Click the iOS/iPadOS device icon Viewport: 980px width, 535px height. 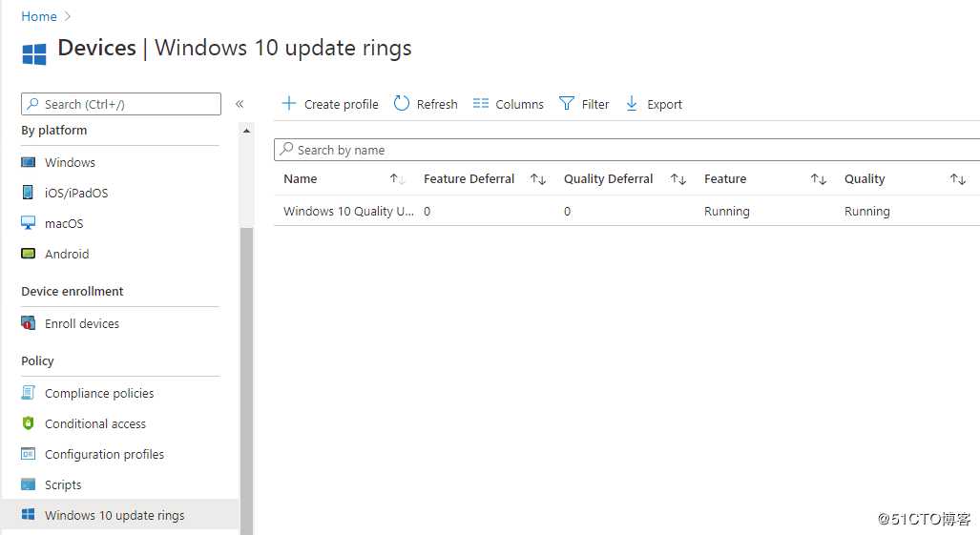28,193
